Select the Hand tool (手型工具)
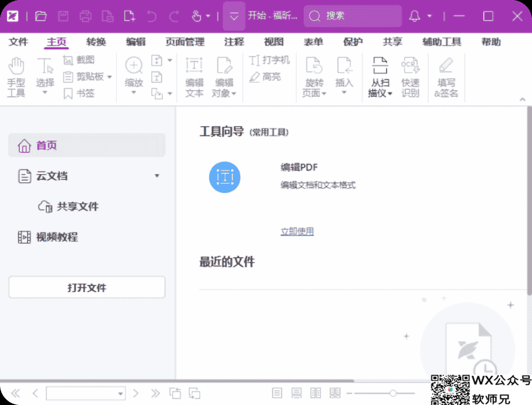The width and height of the screenshot is (532, 405). coord(16,77)
